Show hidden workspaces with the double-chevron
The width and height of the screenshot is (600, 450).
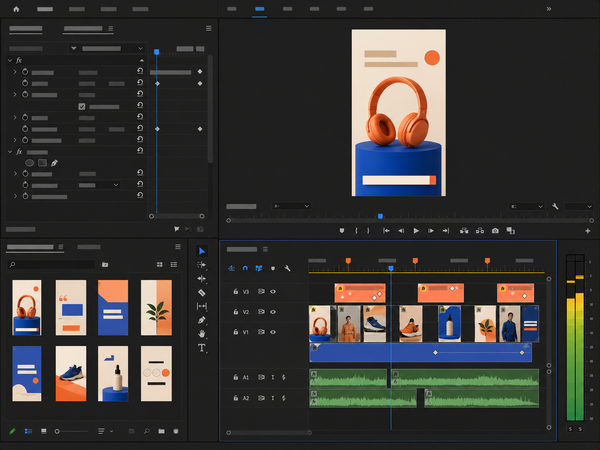[x=549, y=9]
